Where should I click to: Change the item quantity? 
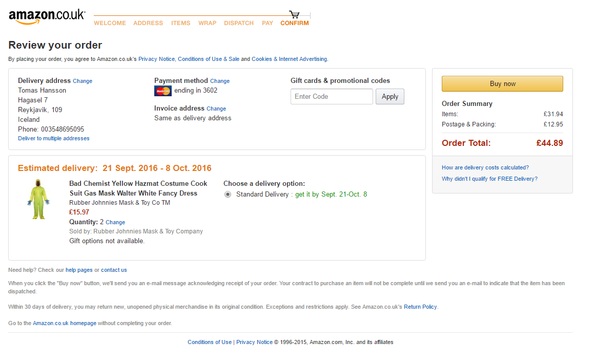[x=115, y=223]
